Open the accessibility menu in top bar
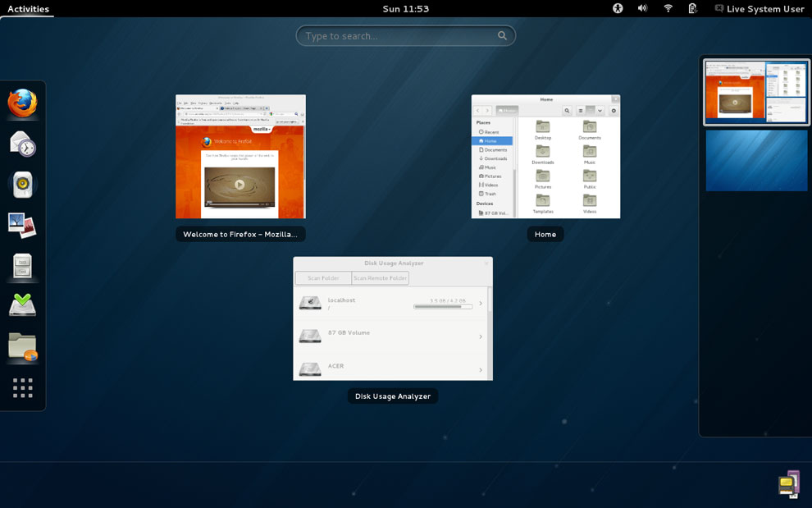Viewport: 812px width, 508px height. 618,8
